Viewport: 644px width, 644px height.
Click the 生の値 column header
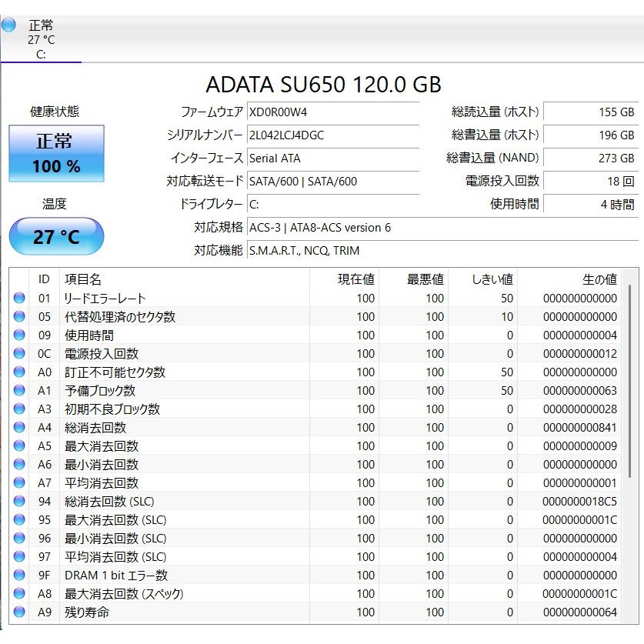569,279
